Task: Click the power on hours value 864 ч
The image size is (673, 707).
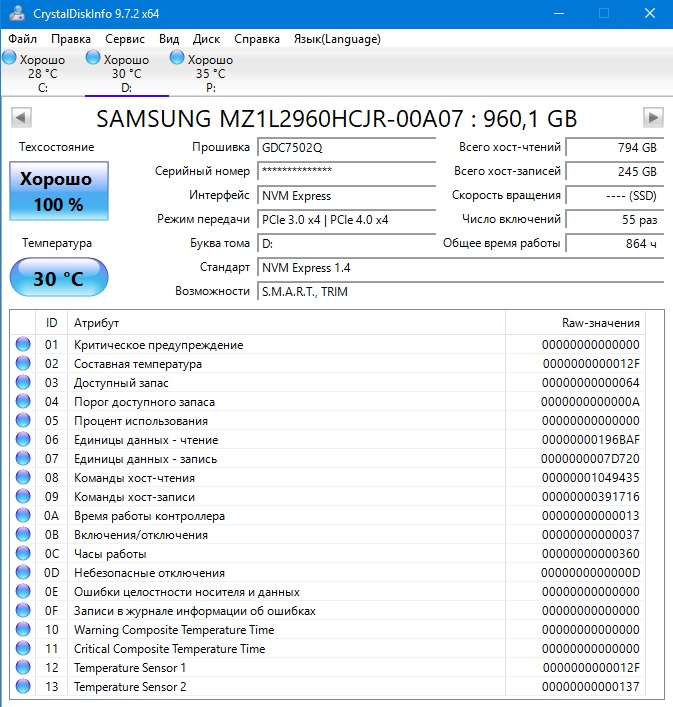Action: [x=615, y=243]
